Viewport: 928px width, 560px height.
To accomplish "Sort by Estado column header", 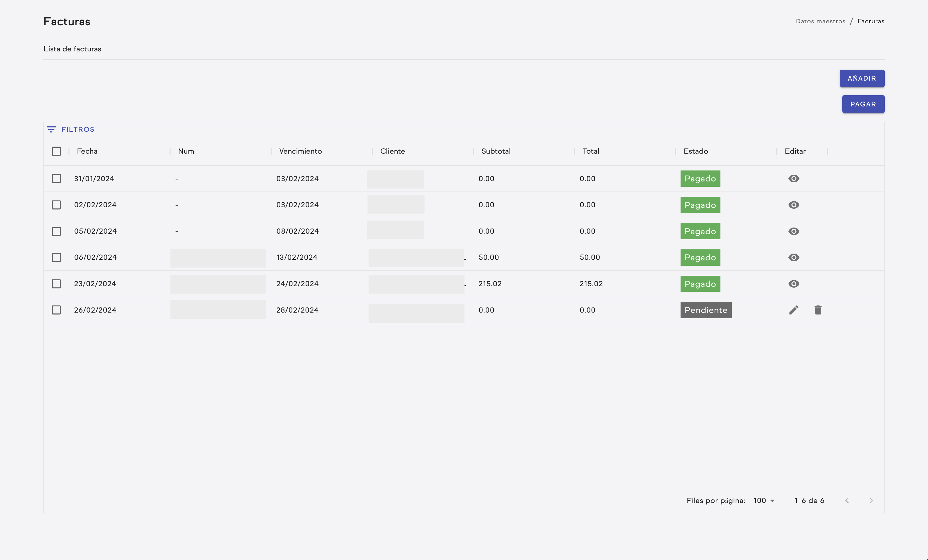I will pyautogui.click(x=695, y=151).
